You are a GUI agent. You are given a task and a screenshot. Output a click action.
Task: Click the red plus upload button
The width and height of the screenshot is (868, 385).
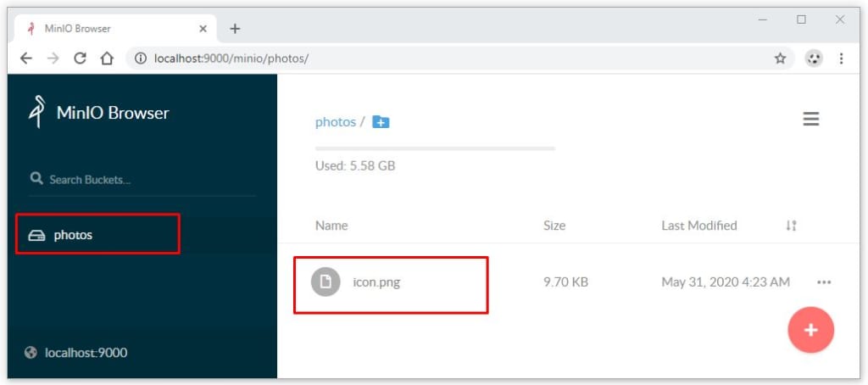[x=810, y=330]
